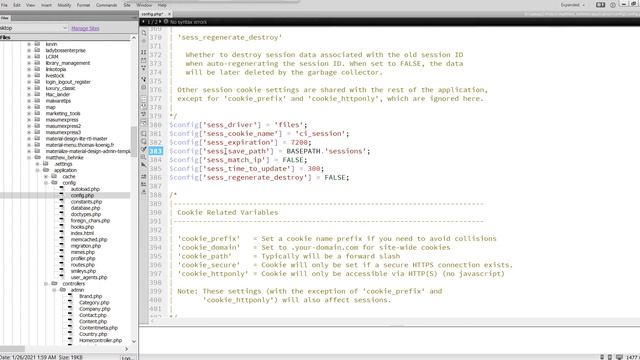Click the Select Parent Tag icon
Viewport: 640px width, 360px height.
144,79
